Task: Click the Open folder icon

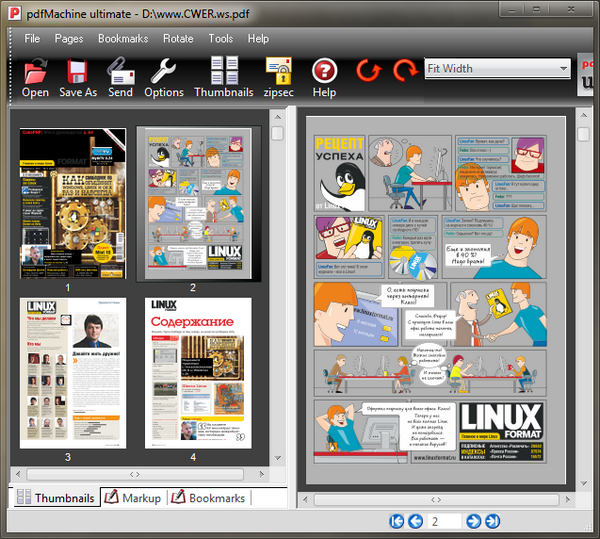Action: point(35,72)
